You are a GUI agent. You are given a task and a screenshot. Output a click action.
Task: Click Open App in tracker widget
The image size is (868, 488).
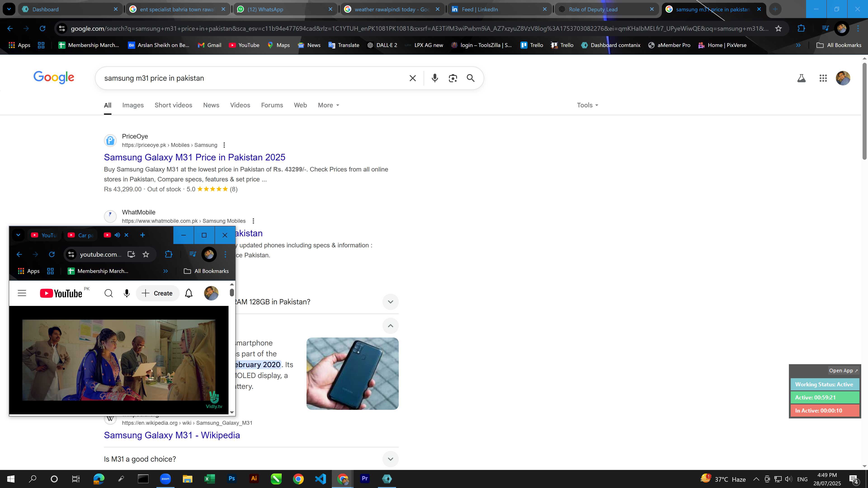point(843,371)
